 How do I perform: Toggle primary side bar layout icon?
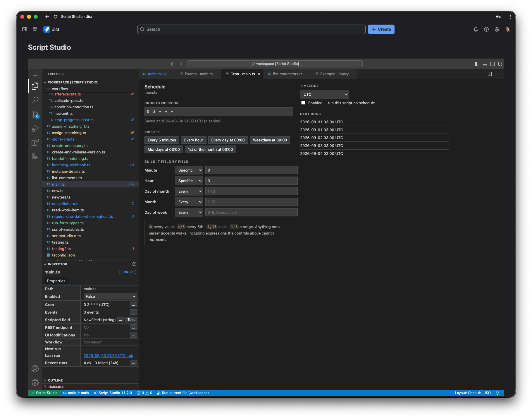coord(477,64)
